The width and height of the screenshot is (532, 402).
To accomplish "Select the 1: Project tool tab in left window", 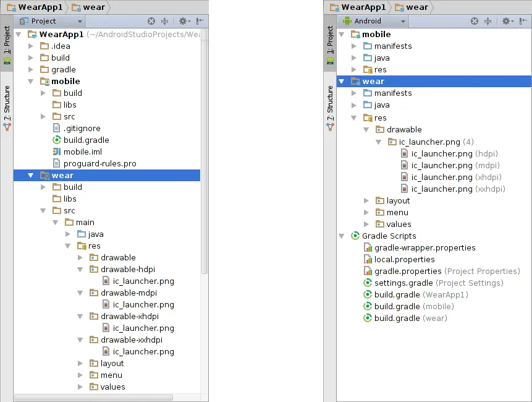I will click(7, 43).
